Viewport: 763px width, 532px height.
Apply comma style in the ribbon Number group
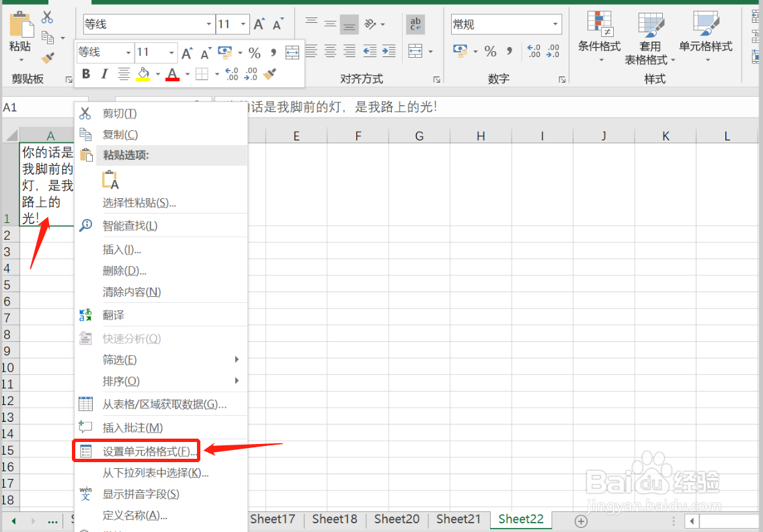[510, 50]
